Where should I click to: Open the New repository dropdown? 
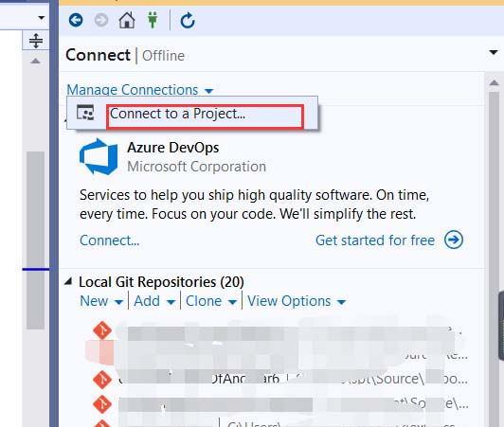coord(101,301)
